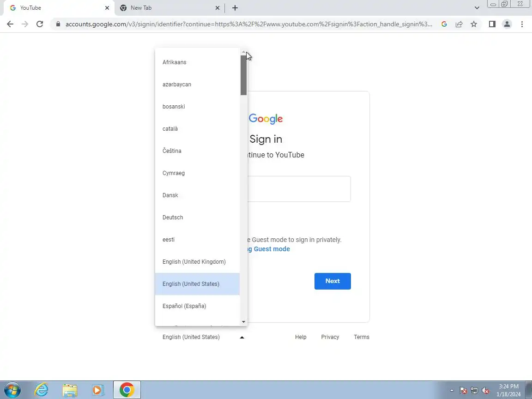Open the tab search dropdown arrow

coord(477,8)
